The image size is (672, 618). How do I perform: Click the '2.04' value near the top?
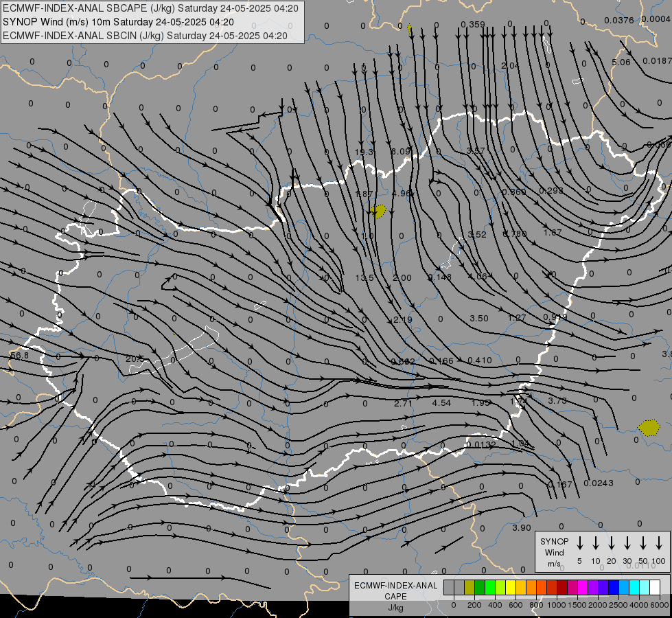[510, 66]
